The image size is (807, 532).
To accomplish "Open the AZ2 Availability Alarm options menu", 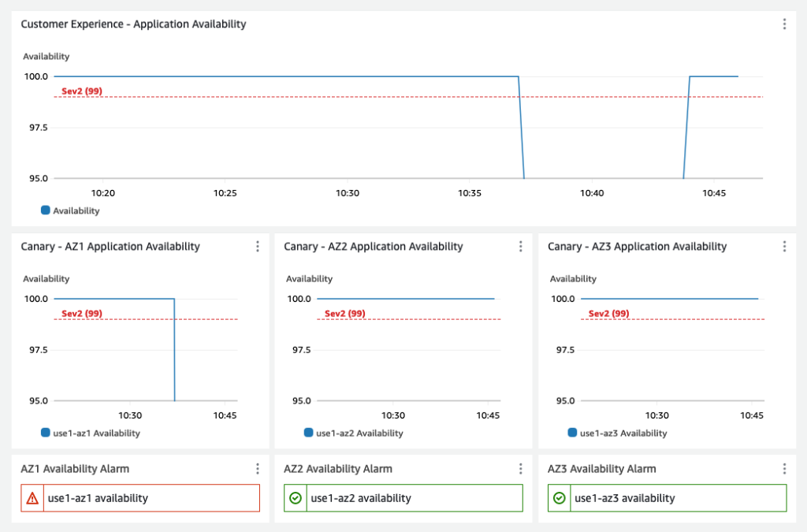I will coord(521,468).
